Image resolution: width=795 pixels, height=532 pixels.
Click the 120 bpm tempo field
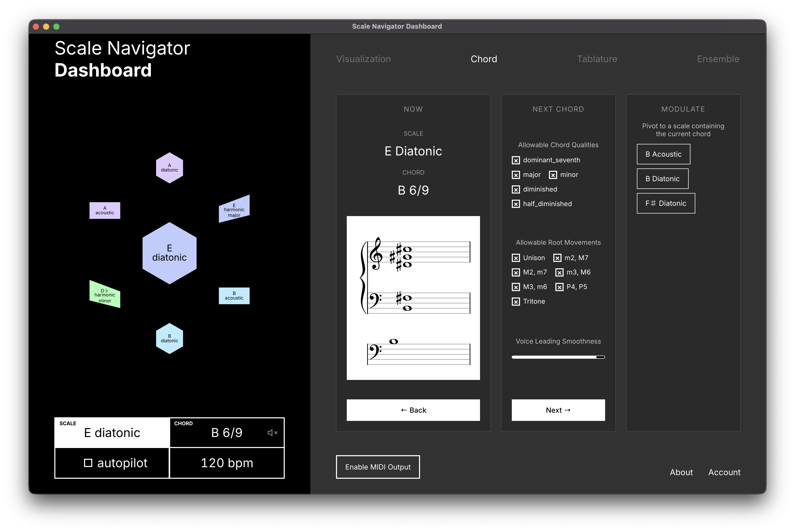pos(227,463)
